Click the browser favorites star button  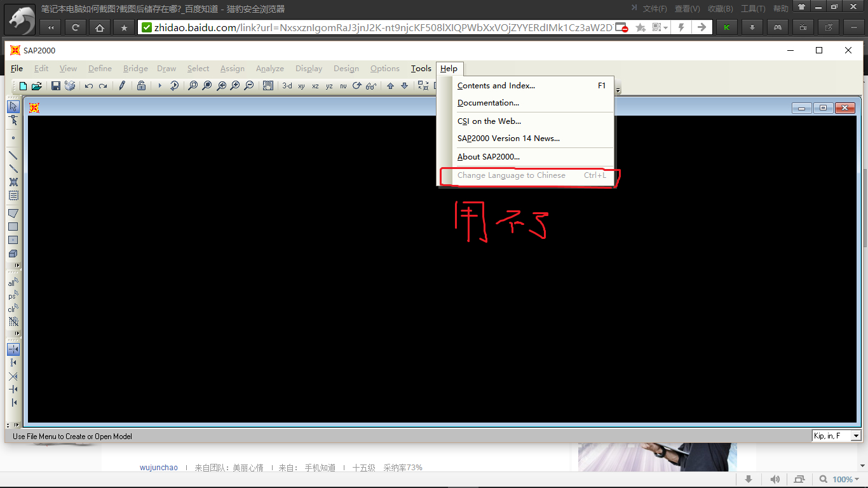(x=124, y=27)
